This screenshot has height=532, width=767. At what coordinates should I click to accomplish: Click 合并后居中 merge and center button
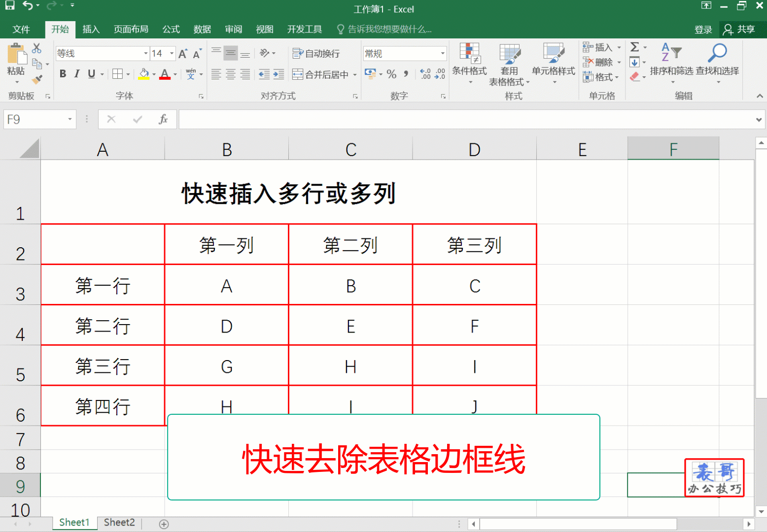tap(320, 74)
